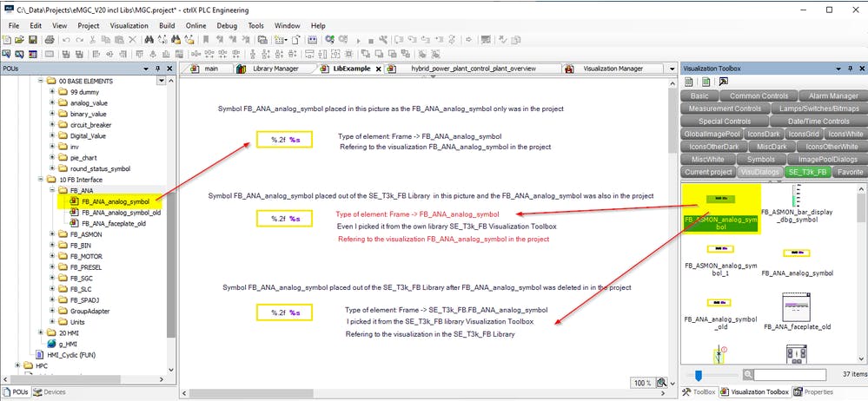Collapse the 00 BASE ELEMENTS folder
868x401 pixels.
(41, 81)
